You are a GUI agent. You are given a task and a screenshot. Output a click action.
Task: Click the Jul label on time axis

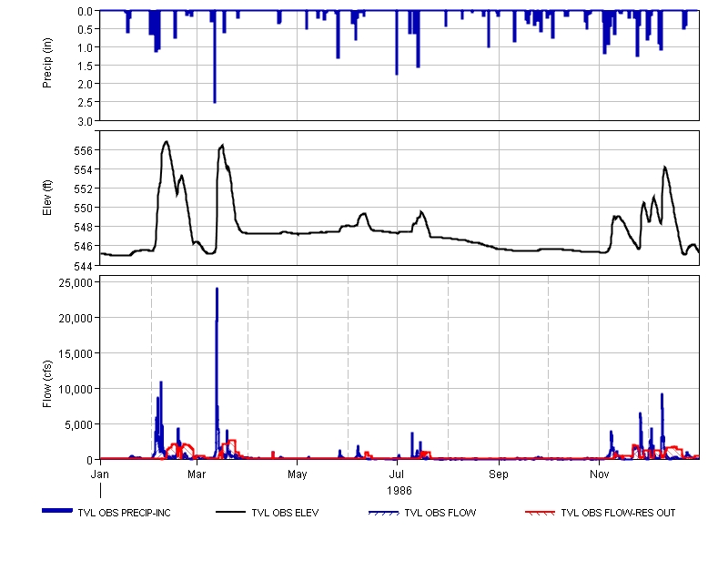tap(397, 474)
